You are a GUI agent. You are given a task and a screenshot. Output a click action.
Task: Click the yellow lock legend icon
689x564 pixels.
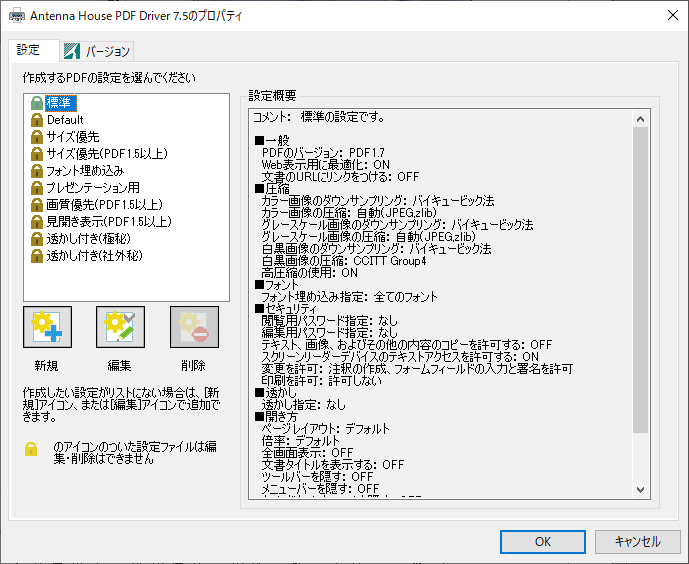tap(31, 449)
